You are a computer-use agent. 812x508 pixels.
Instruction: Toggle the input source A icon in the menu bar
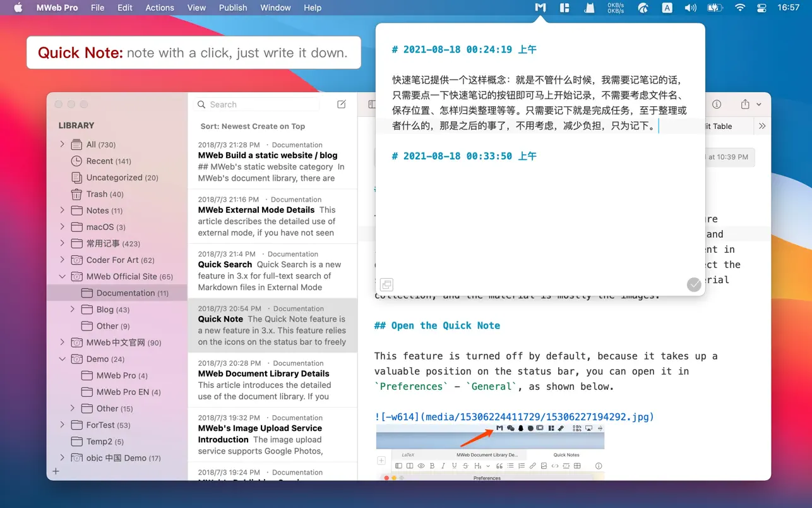tap(667, 8)
